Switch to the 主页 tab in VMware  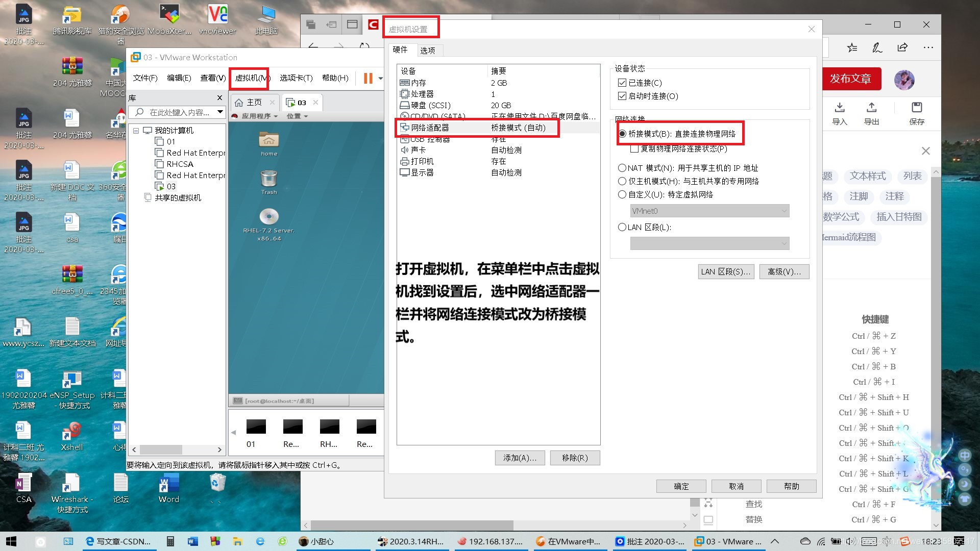pos(254,103)
